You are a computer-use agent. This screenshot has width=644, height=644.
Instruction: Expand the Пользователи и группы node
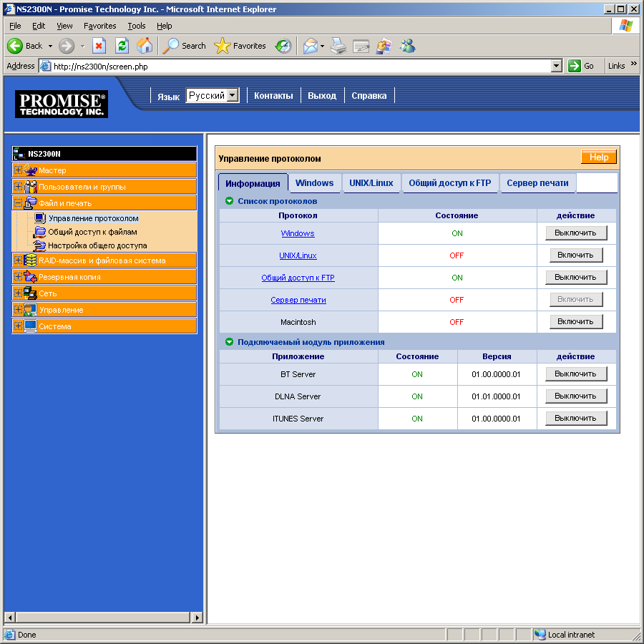click(x=18, y=186)
